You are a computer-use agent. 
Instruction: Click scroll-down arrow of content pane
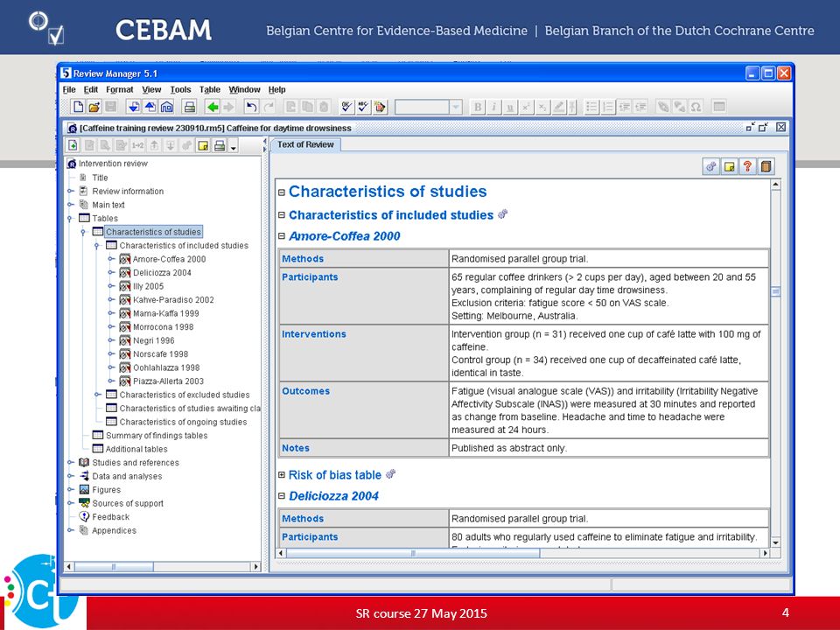(x=775, y=542)
